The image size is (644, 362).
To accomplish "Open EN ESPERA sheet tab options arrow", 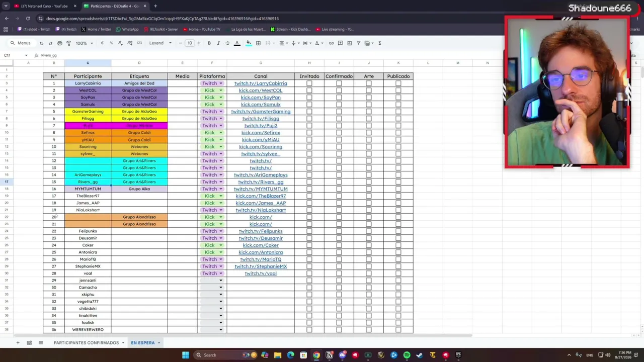I will pos(159,343).
